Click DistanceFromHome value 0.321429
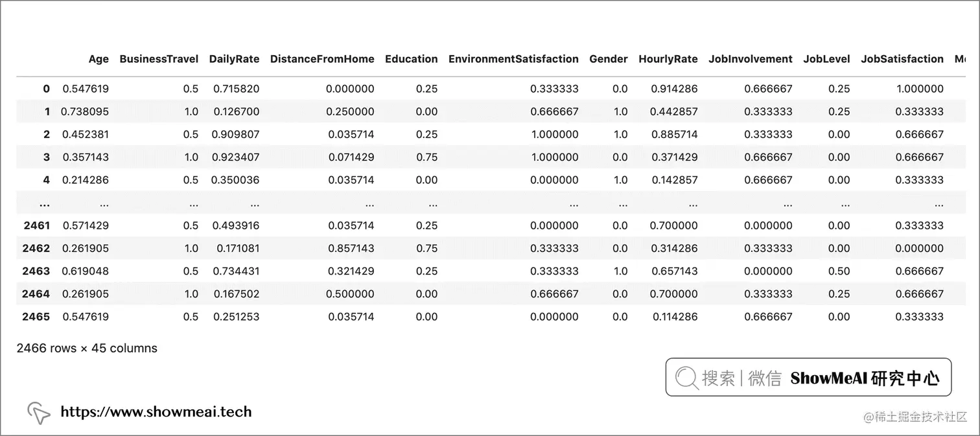Image resolution: width=980 pixels, height=436 pixels. point(351,271)
